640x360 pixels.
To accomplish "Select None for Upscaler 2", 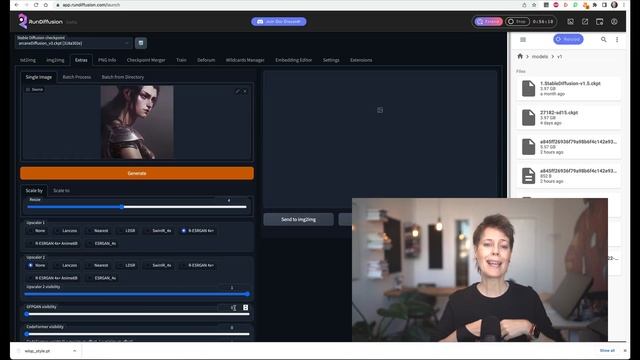I will [36, 265].
